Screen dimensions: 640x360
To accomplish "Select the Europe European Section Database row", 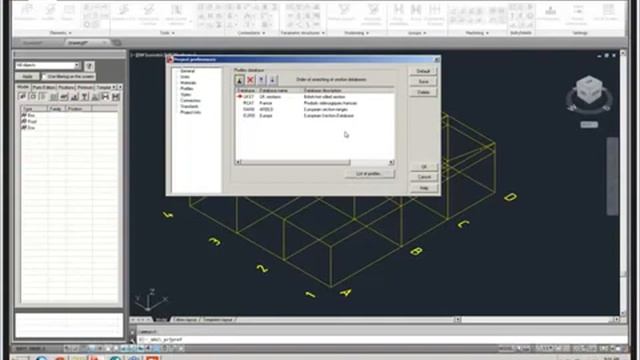I will click(315, 116).
